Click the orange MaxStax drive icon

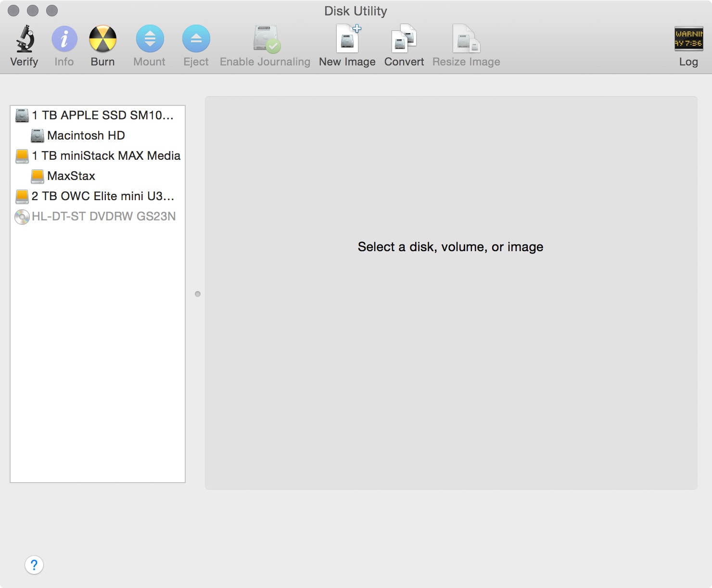pyautogui.click(x=38, y=176)
